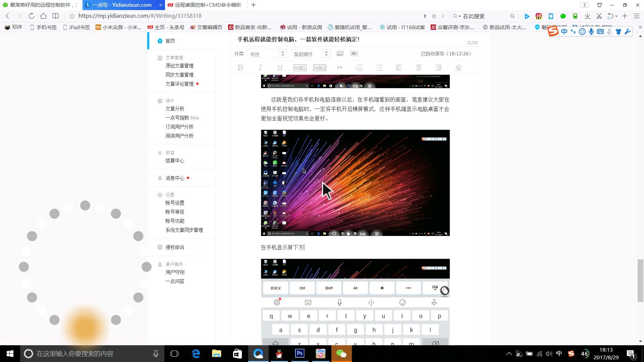
Task: Open Sogou input method settings wrench
Action: click(628, 31)
